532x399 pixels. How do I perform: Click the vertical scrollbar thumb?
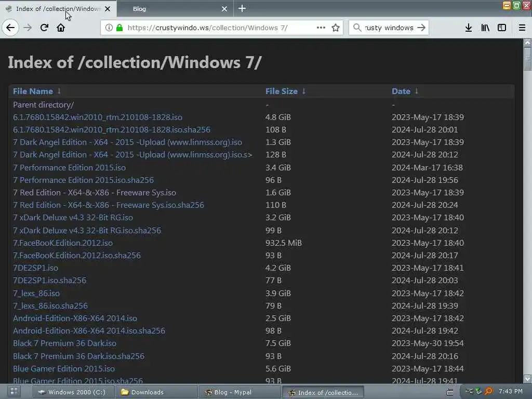click(527, 59)
